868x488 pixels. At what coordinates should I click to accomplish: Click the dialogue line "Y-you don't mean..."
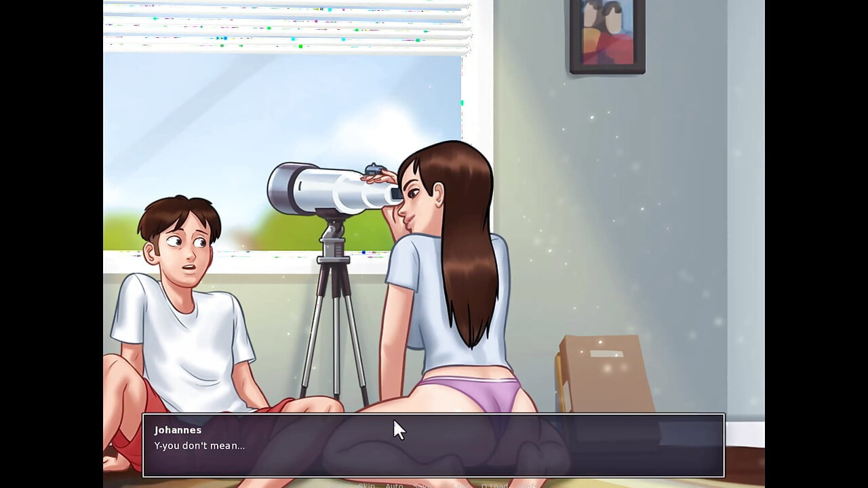(199, 446)
